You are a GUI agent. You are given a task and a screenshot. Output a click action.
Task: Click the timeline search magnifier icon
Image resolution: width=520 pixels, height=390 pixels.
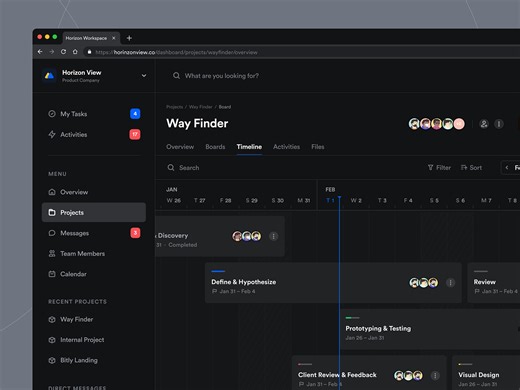pyautogui.click(x=171, y=167)
